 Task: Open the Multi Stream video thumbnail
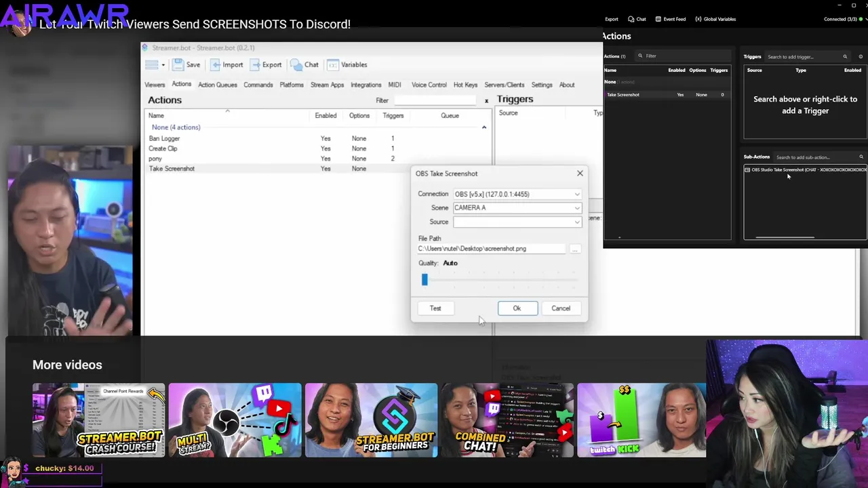point(235,420)
